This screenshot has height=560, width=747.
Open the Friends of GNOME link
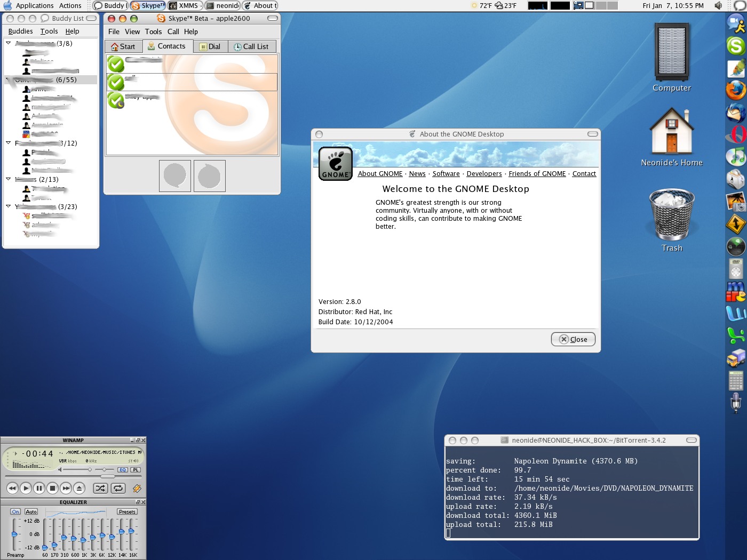pyautogui.click(x=537, y=174)
